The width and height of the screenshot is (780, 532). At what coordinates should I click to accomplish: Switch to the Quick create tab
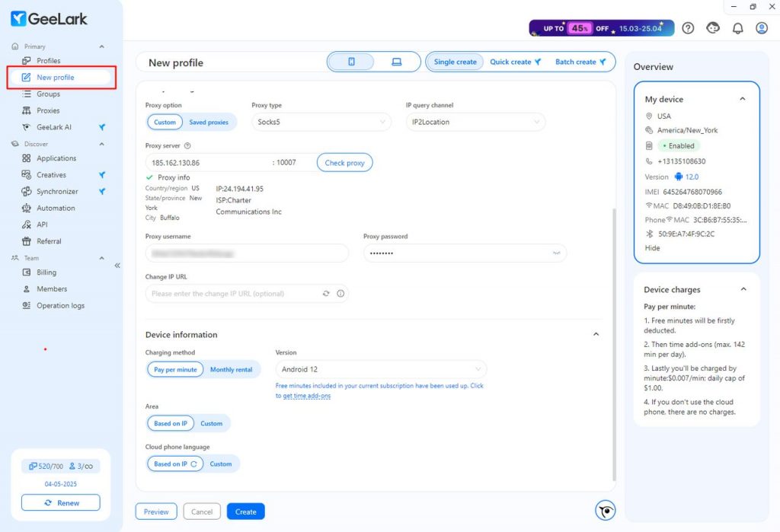[515, 62]
